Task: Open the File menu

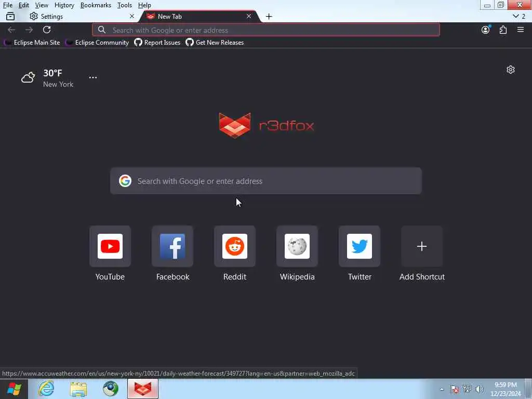Action: pos(7,5)
